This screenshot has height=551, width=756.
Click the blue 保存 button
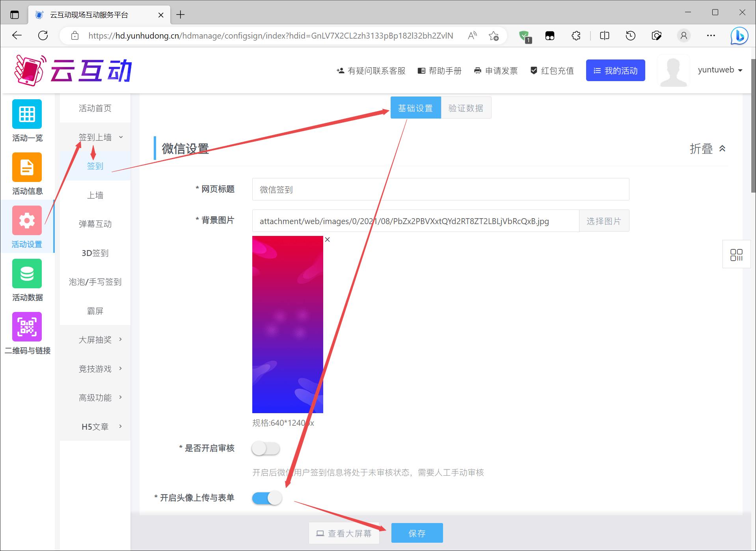pyautogui.click(x=417, y=533)
